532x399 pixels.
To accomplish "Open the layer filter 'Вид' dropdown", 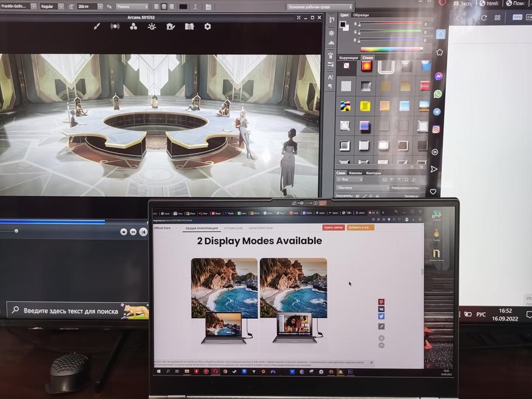I will [x=349, y=180].
